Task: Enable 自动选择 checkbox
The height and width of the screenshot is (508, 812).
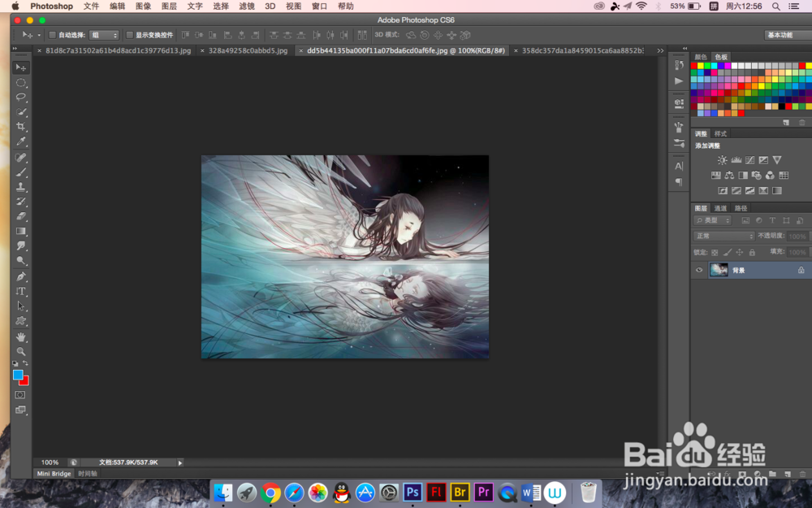Action: click(52, 35)
